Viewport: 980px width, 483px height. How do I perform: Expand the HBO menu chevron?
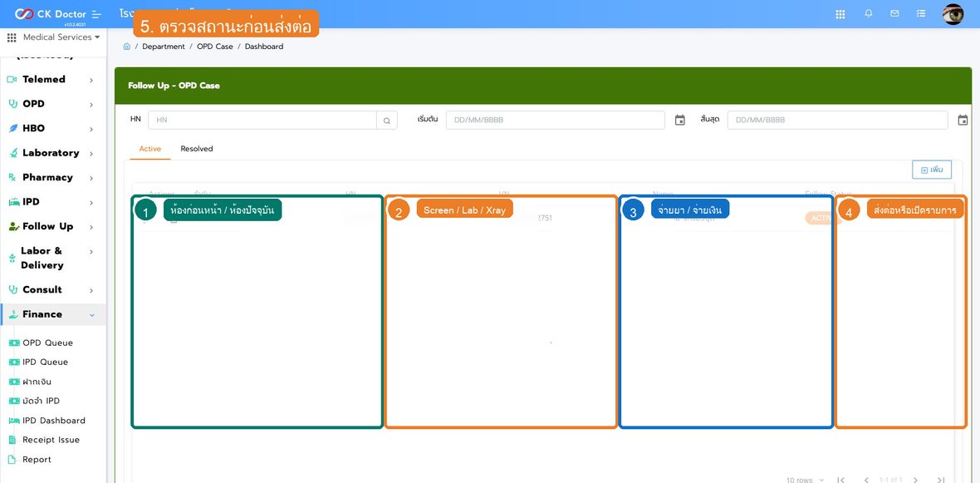point(91,129)
